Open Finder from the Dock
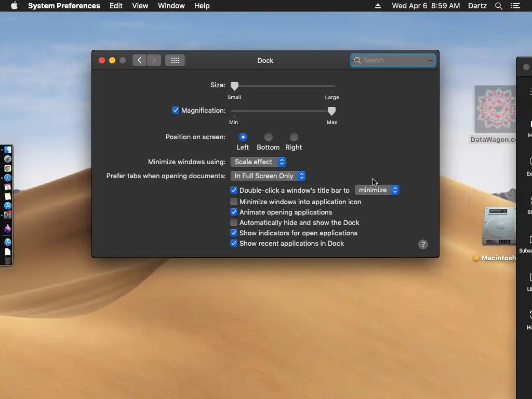532x399 pixels. (x=8, y=150)
